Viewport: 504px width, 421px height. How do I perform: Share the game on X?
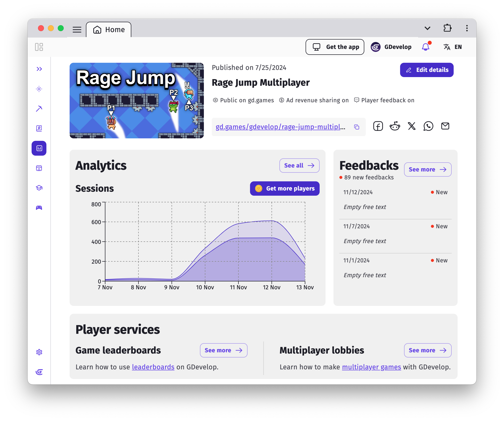tap(412, 126)
